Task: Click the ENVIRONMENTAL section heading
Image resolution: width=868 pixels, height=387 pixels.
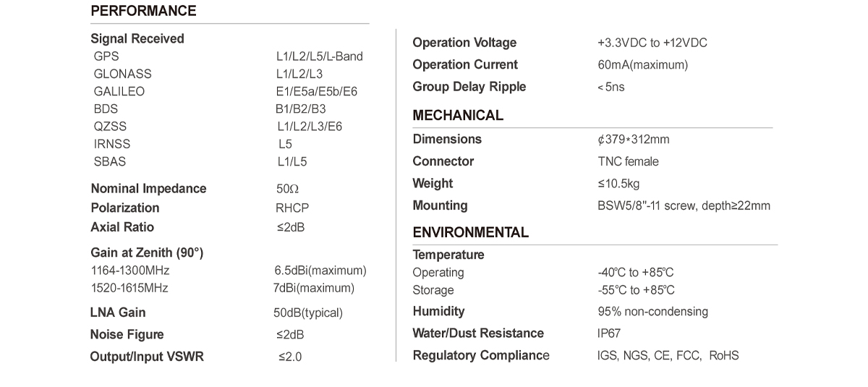Action: click(x=471, y=232)
